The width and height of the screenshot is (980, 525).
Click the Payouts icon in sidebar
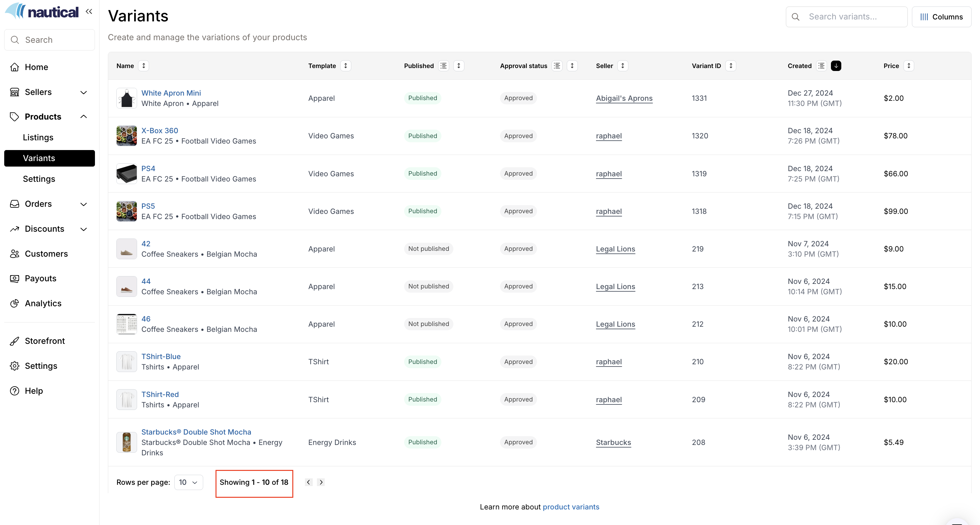pyautogui.click(x=15, y=278)
